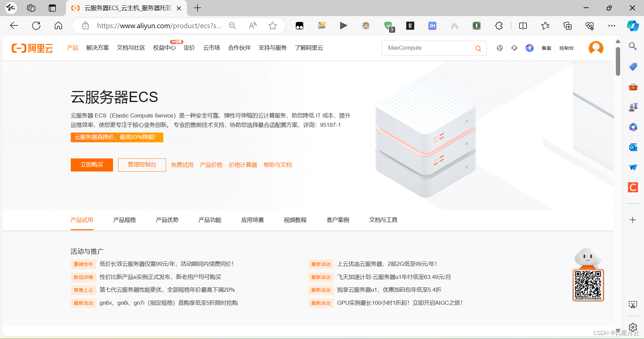The image size is (644, 339).
Task: Click the 立即购买 button
Action: 92,165
